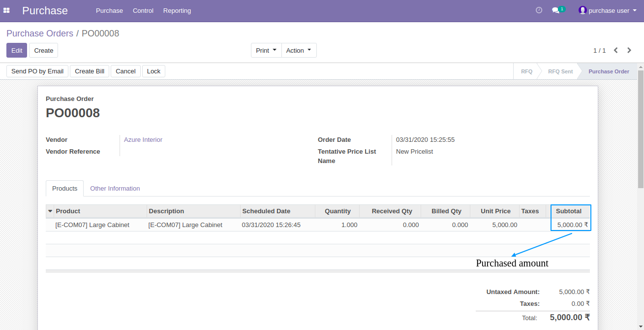Click the vertical scrollbar thumb
644x330 pixels.
point(641,129)
